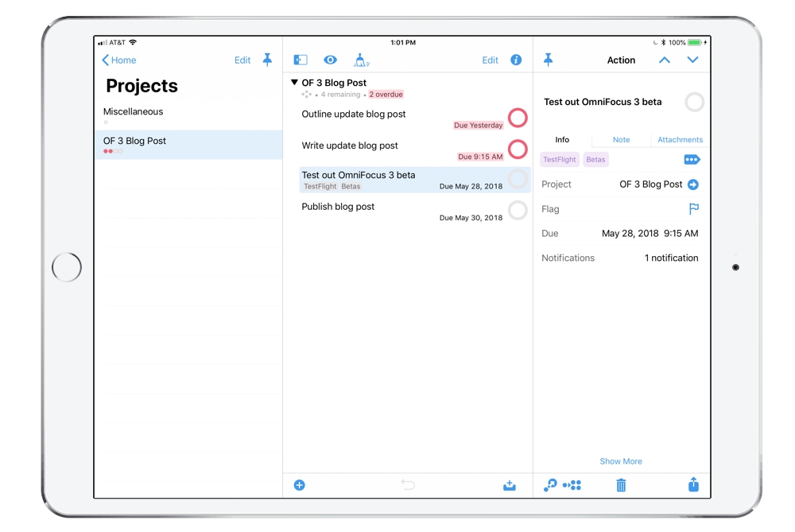Go to previous action with up chevron

pos(664,60)
